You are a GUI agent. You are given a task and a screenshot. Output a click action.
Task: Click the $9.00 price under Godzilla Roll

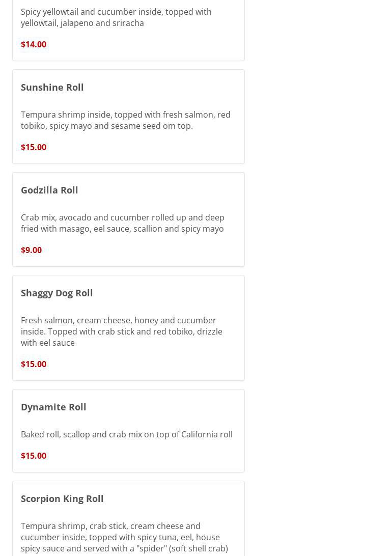[x=31, y=250]
